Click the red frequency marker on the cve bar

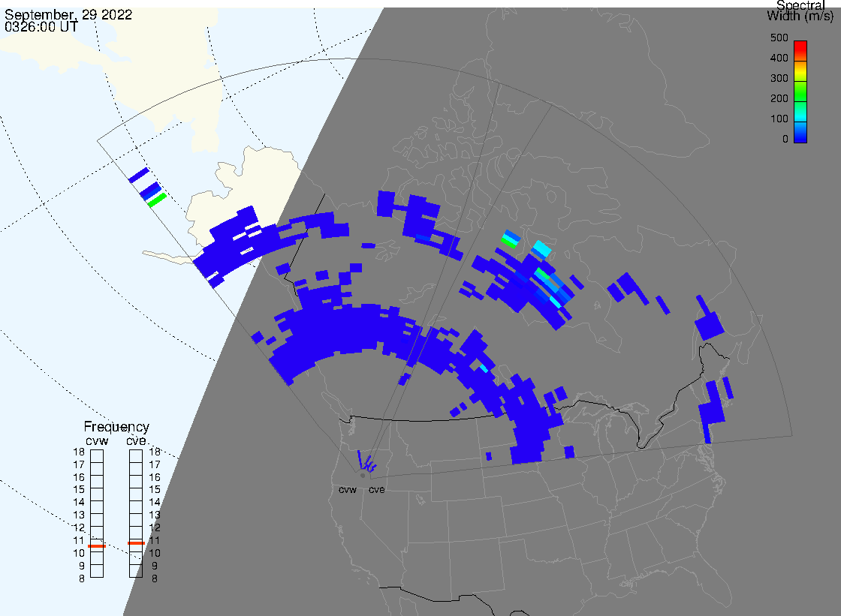pos(136,543)
